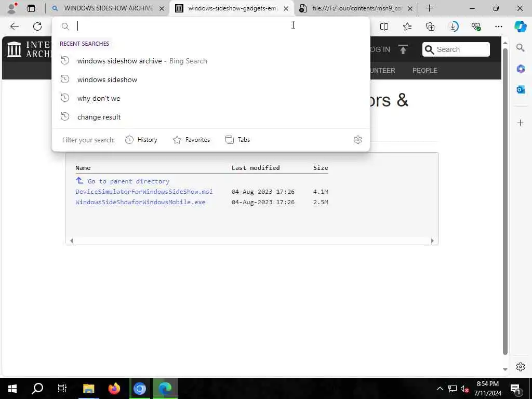Click the file listing left scroll arrow
Screen dimensions: 532x399
(x=71, y=241)
